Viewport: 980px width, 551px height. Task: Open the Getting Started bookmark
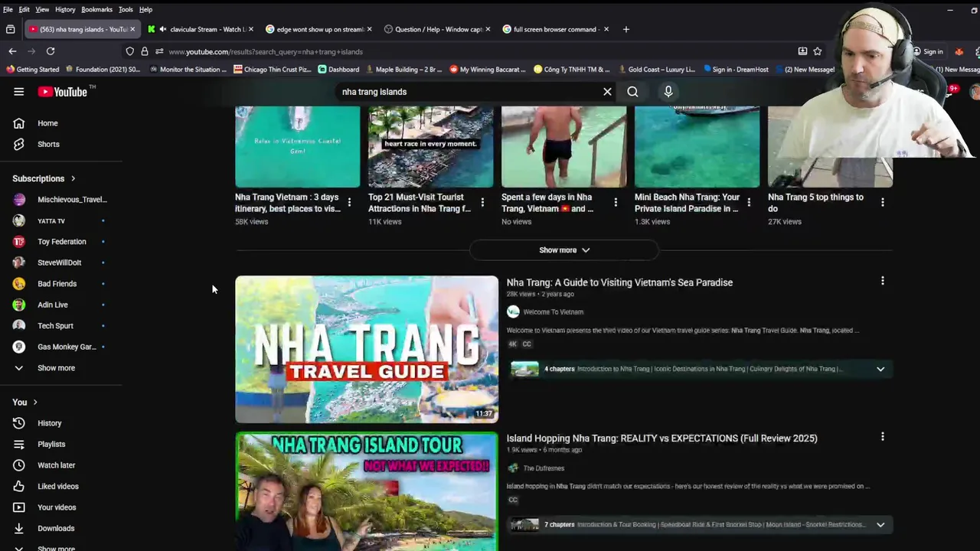[x=32, y=70]
